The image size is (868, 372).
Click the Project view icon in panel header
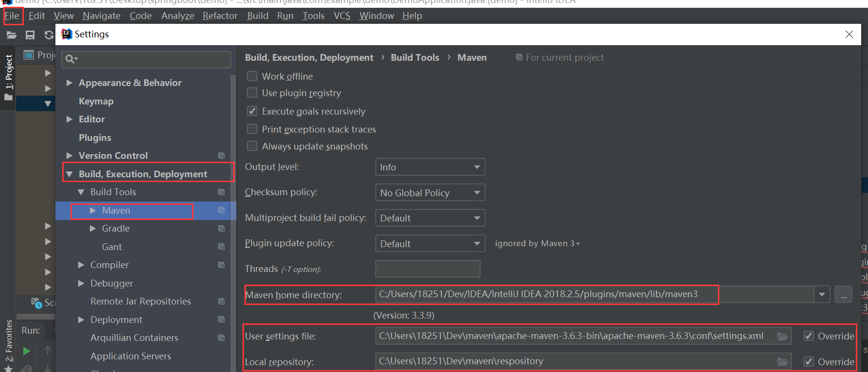point(29,55)
